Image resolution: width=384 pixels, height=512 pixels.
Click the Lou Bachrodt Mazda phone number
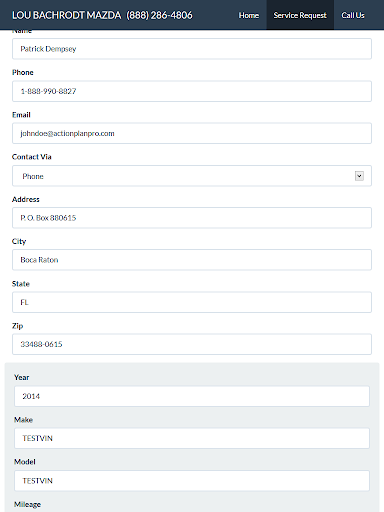[159, 15]
